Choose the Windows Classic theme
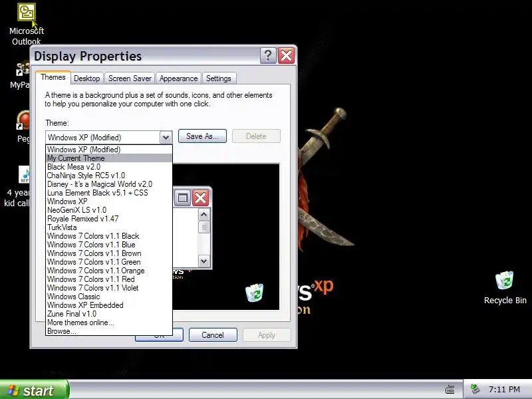 click(x=109, y=297)
